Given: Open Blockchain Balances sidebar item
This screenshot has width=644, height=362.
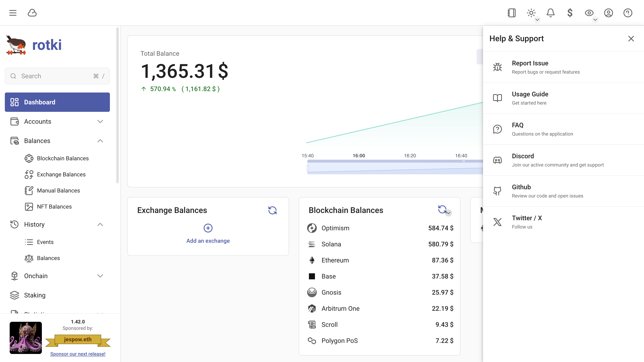Looking at the screenshot, I should pos(63,158).
